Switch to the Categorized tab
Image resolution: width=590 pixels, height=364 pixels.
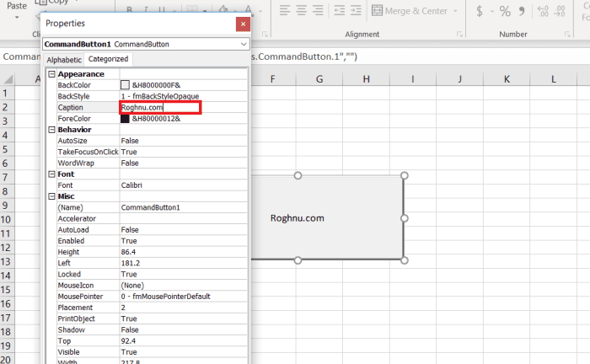pyautogui.click(x=108, y=59)
